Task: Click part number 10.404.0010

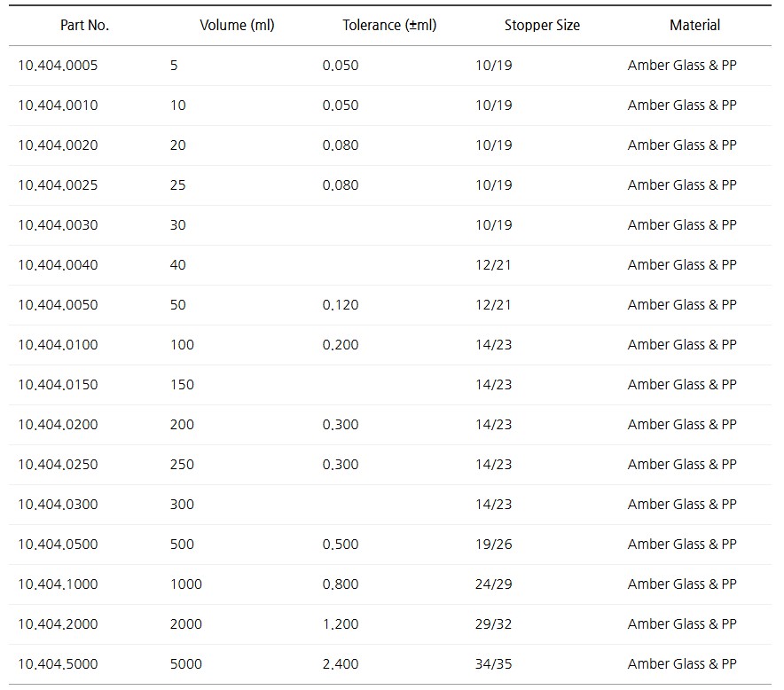Action: 58,106
